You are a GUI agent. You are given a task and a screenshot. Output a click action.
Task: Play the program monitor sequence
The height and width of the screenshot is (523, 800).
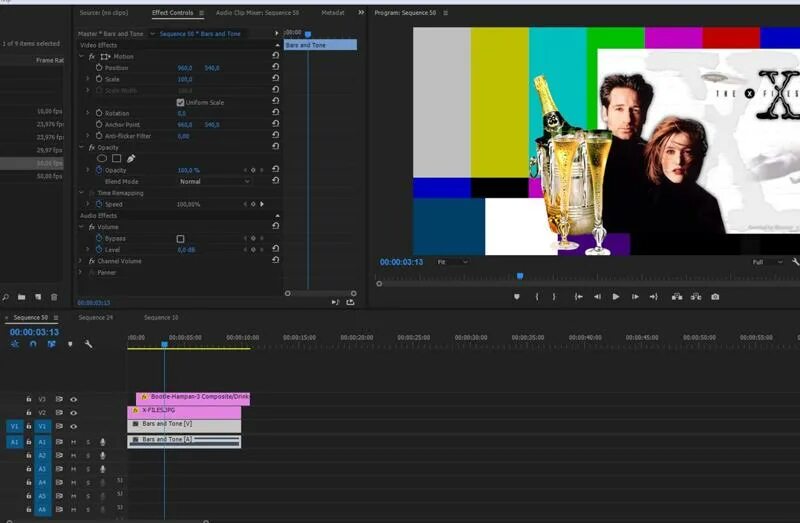616,296
